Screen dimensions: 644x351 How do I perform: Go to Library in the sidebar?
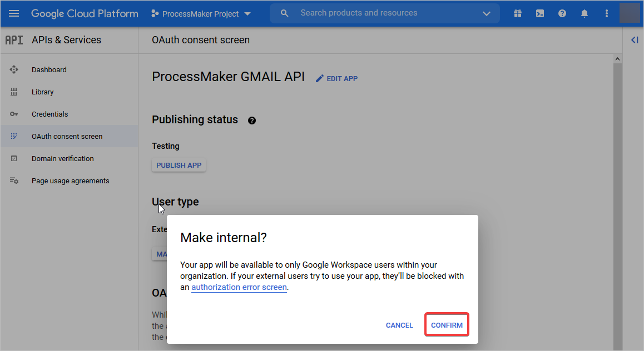(43, 92)
